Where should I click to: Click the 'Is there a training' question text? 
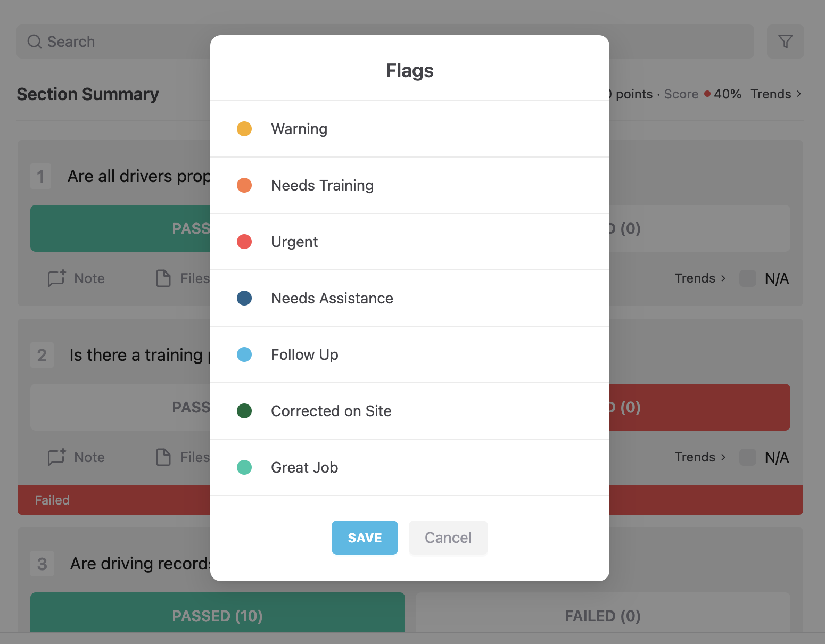click(139, 355)
